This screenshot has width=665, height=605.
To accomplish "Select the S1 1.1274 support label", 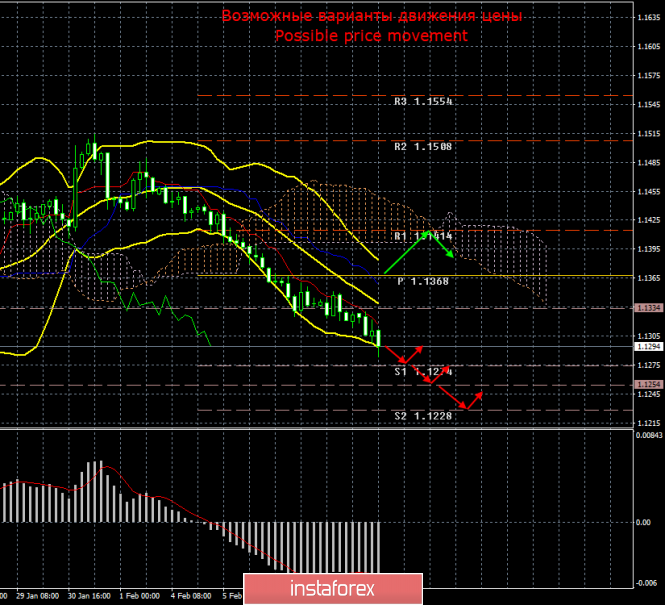I will pyautogui.click(x=423, y=372).
